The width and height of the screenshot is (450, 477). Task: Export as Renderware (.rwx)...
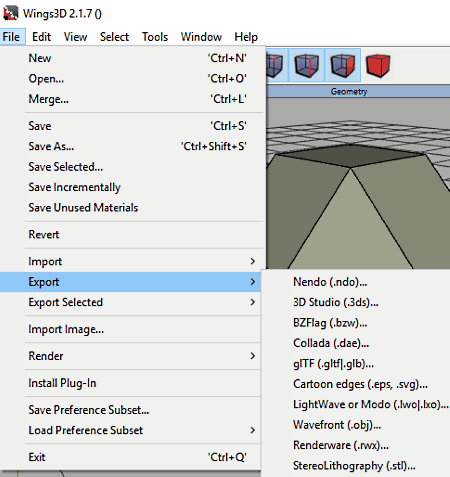356,445
